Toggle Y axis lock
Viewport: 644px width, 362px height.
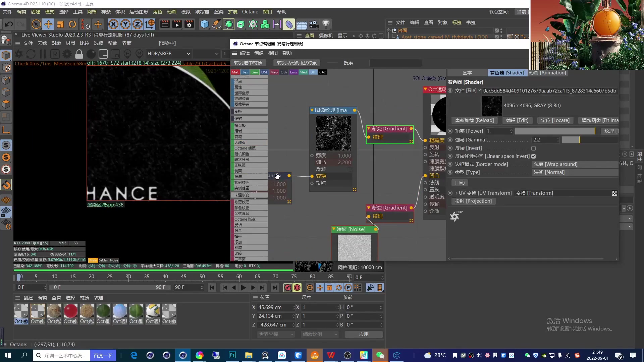[125, 24]
